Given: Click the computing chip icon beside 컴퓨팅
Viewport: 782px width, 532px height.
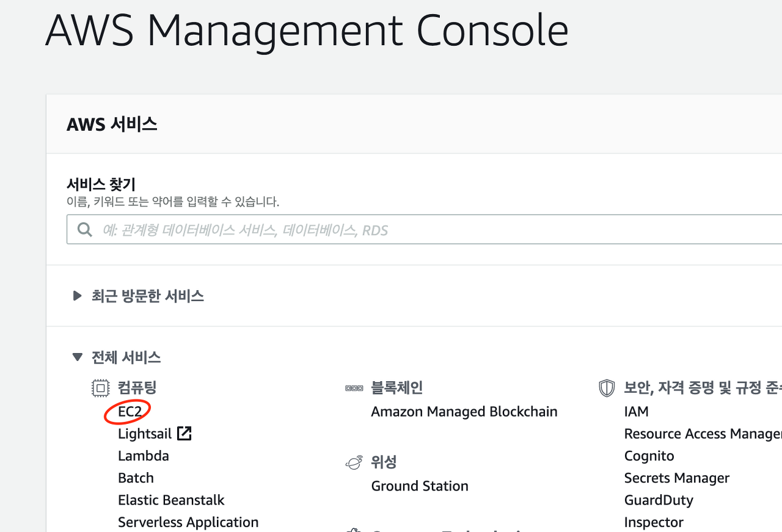Looking at the screenshot, I should pyautogui.click(x=100, y=387).
